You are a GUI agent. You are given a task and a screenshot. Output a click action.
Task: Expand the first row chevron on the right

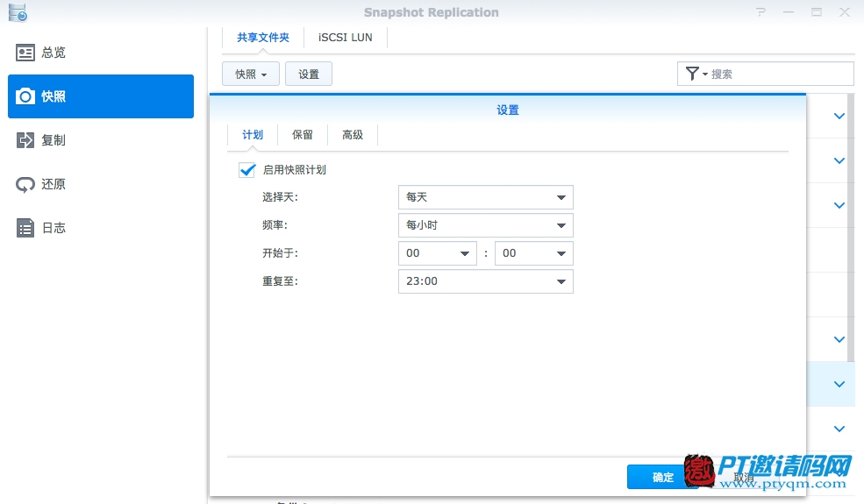click(839, 117)
